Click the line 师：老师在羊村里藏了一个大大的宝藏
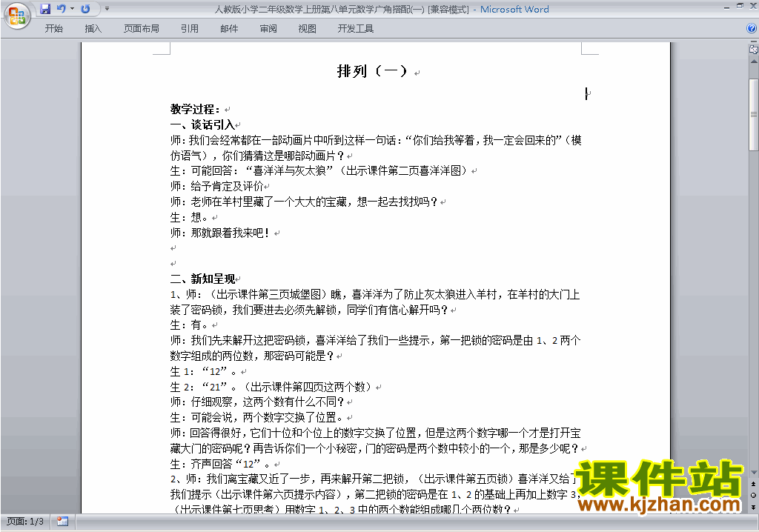The height and width of the screenshot is (532, 759). 303,202
